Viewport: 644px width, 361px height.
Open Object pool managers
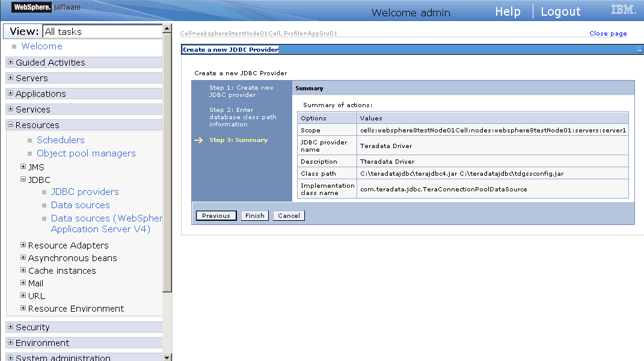[86, 153]
